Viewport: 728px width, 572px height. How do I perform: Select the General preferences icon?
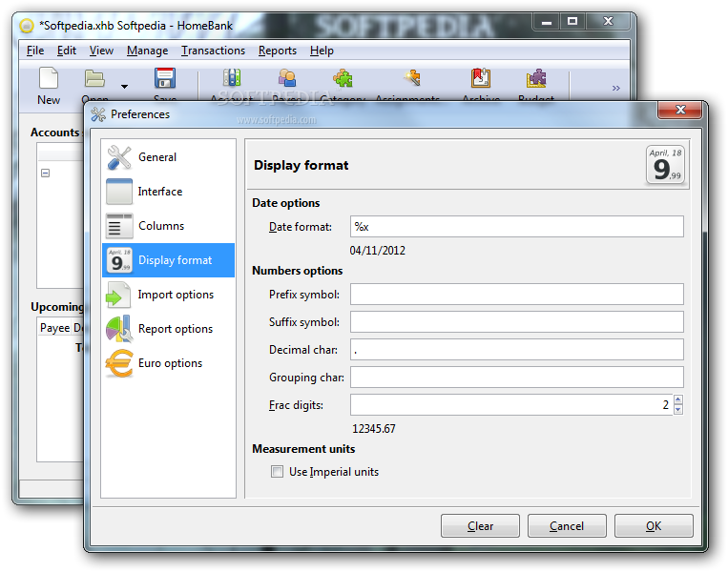click(119, 157)
